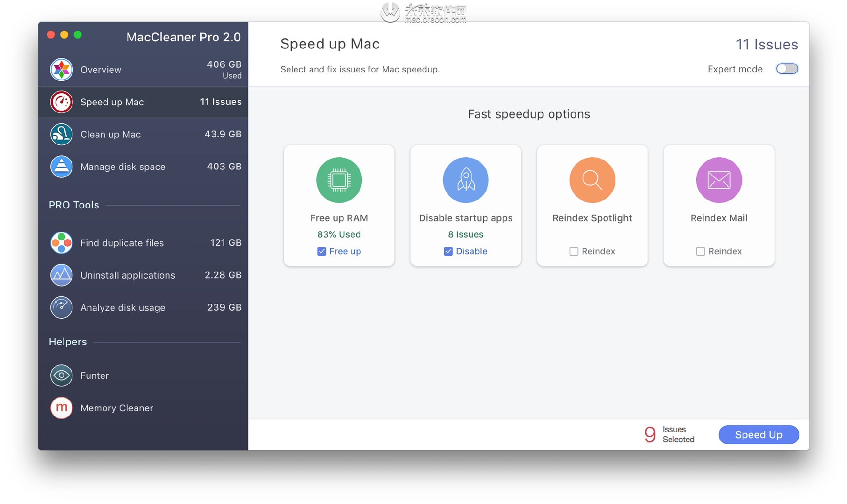
Task: Click the 121 GB duplicates size
Action: click(226, 243)
